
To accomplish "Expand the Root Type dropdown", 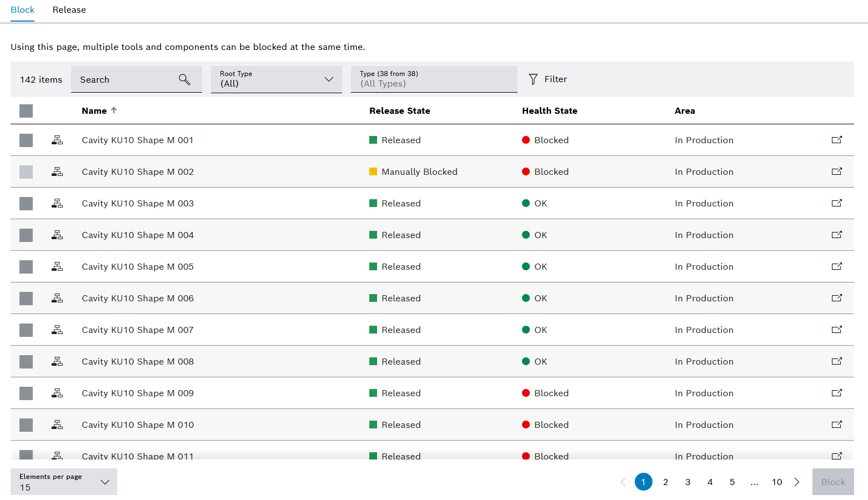I will [x=276, y=79].
